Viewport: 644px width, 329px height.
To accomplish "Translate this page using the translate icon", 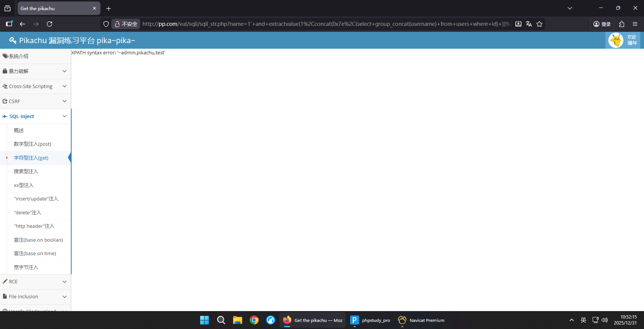I will (x=529, y=24).
